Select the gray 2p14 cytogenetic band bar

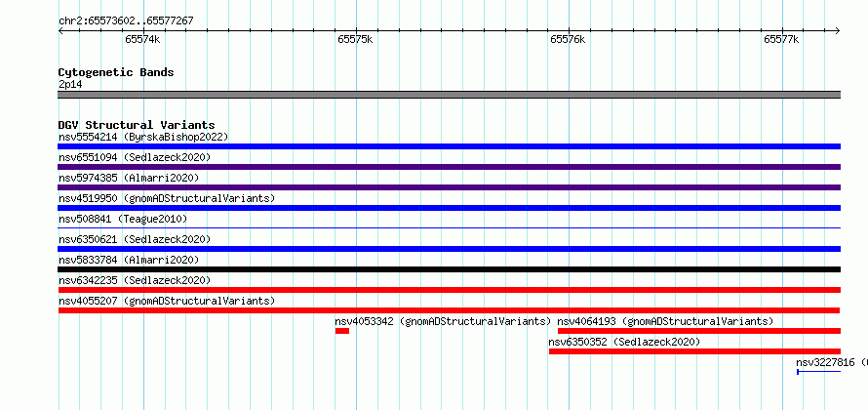click(449, 95)
